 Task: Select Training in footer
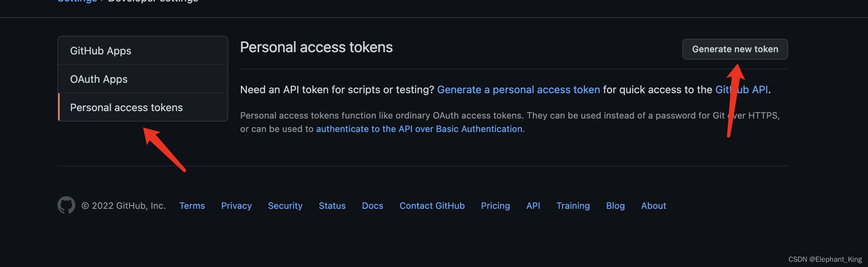[573, 206]
